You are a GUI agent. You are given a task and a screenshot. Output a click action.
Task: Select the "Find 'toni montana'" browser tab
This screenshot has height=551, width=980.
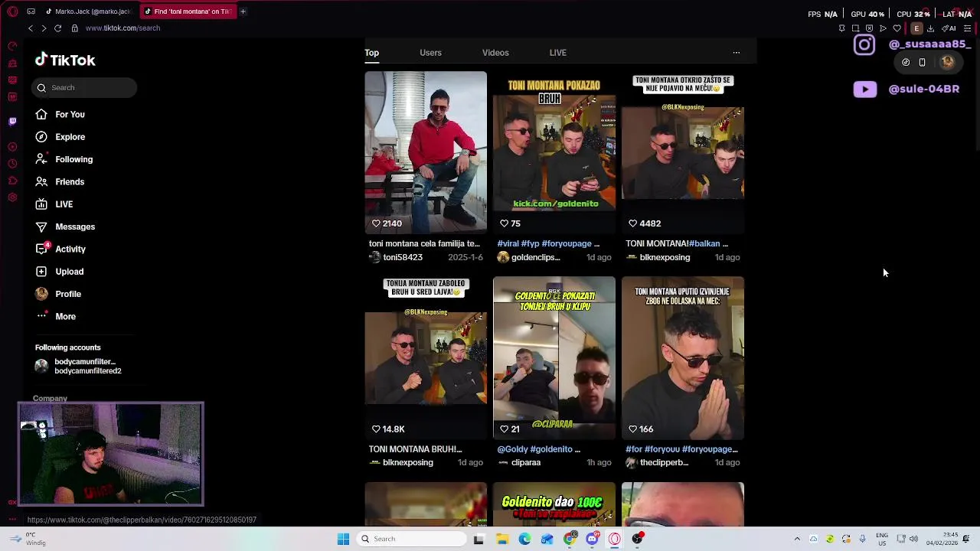tap(188, 11)
